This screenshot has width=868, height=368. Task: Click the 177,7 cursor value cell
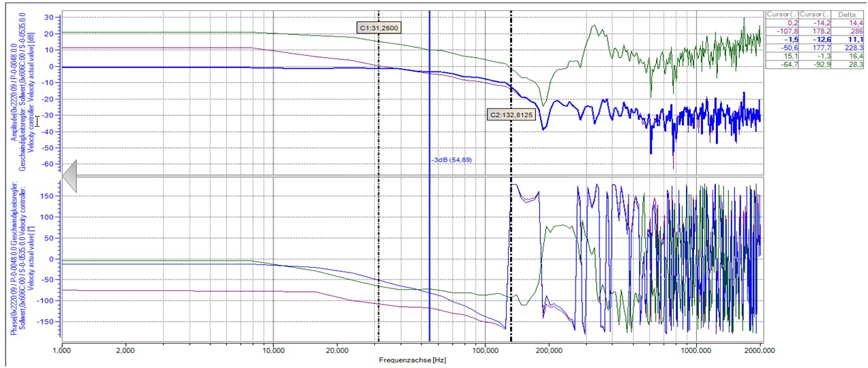coord(817,48)
